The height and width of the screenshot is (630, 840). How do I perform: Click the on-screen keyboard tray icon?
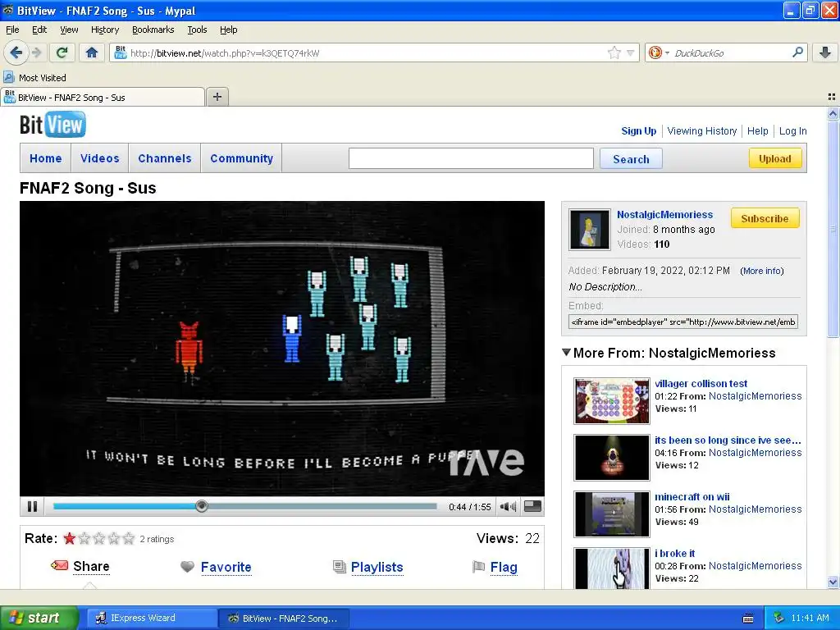click(x=748, y=619)
